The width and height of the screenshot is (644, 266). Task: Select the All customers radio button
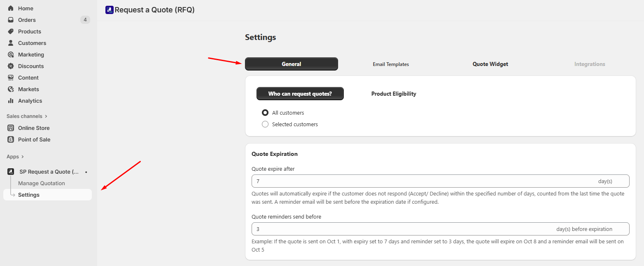(x=265, y=112)
